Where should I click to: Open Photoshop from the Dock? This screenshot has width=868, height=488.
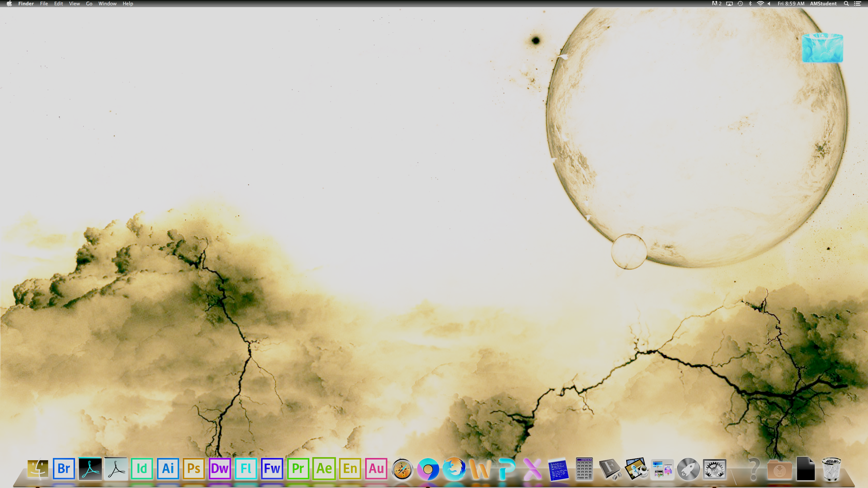coord(194,469)
